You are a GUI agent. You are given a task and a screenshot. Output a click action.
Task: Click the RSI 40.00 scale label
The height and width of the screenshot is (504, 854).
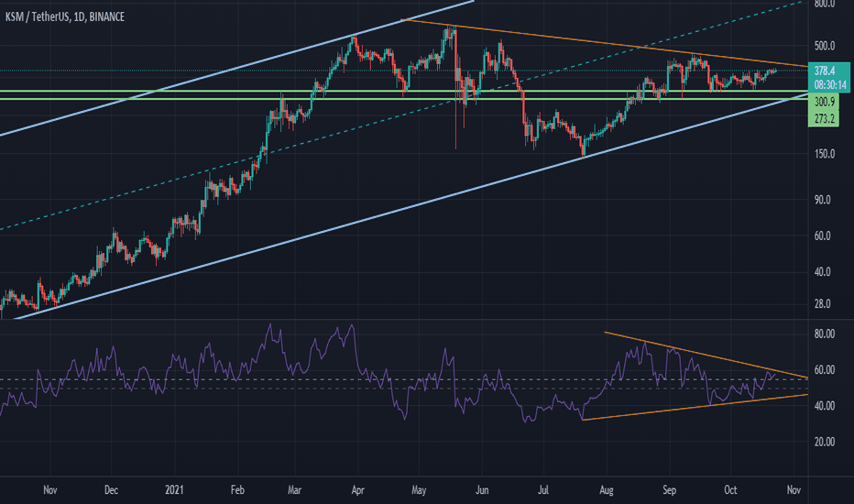pyautogui.click(x=825, y=405)
